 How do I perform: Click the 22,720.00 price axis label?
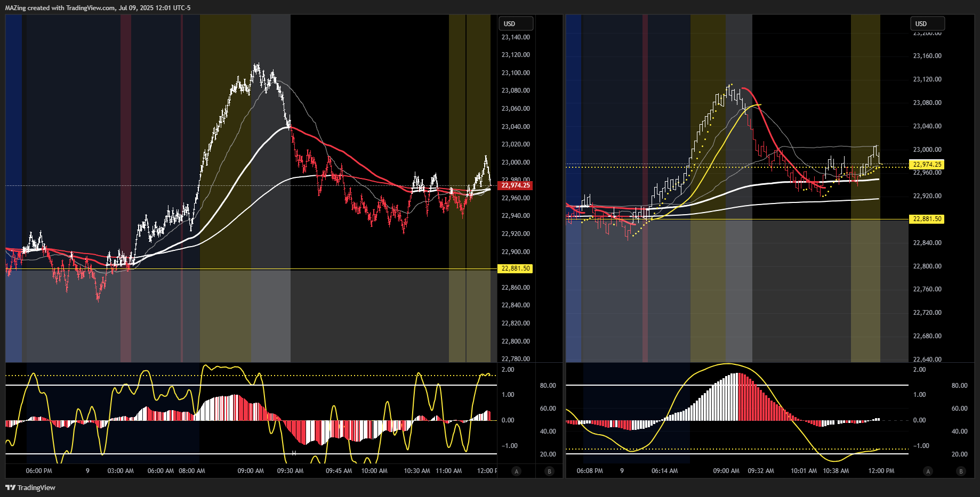[x=927, y=313]
